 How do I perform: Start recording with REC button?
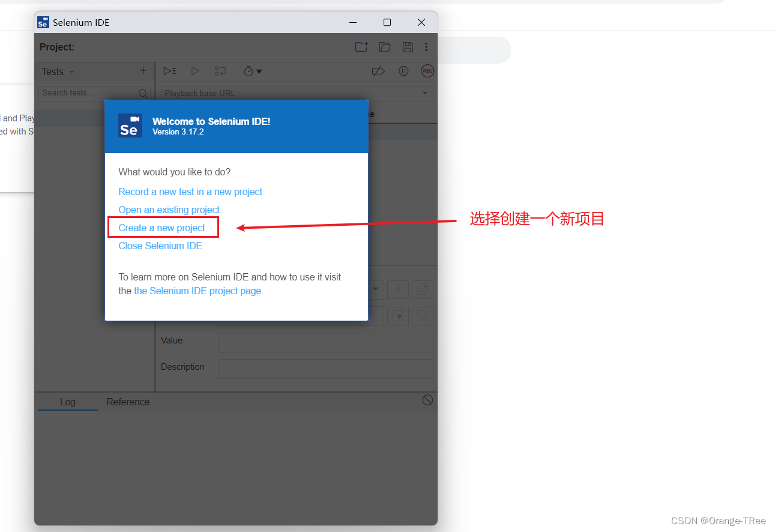point(427,71)
